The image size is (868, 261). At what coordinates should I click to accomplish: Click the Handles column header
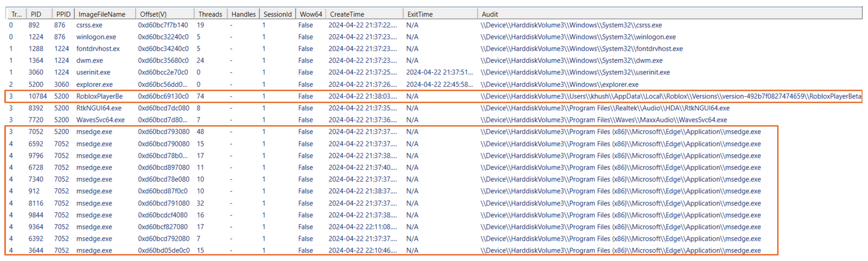point(243,14)
